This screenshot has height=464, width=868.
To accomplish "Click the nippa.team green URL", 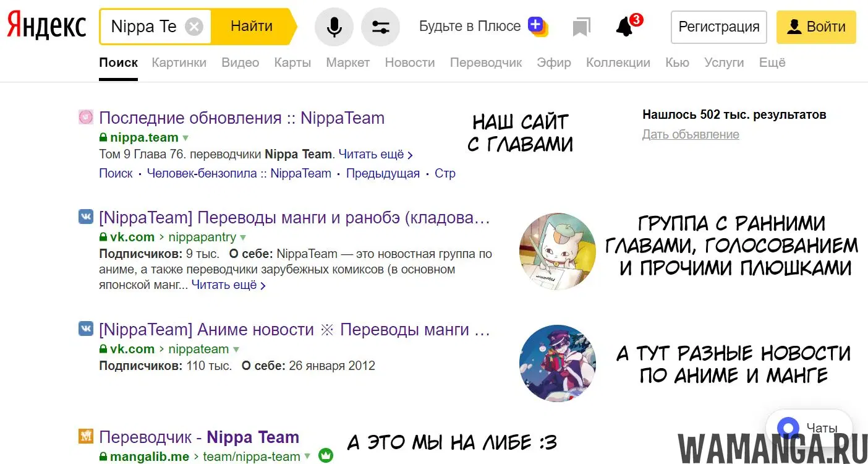I will [x=144, y=137].
